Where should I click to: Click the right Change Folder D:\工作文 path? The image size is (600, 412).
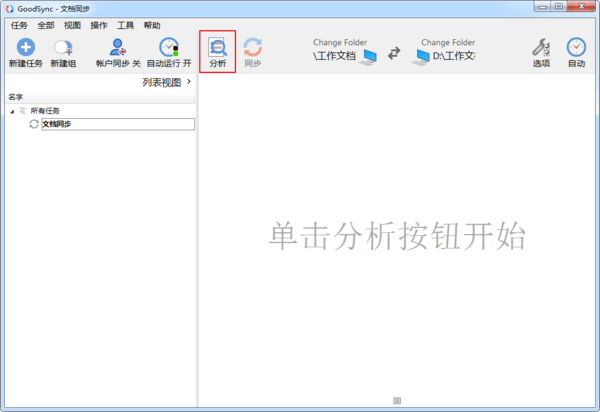click(453, 56)
